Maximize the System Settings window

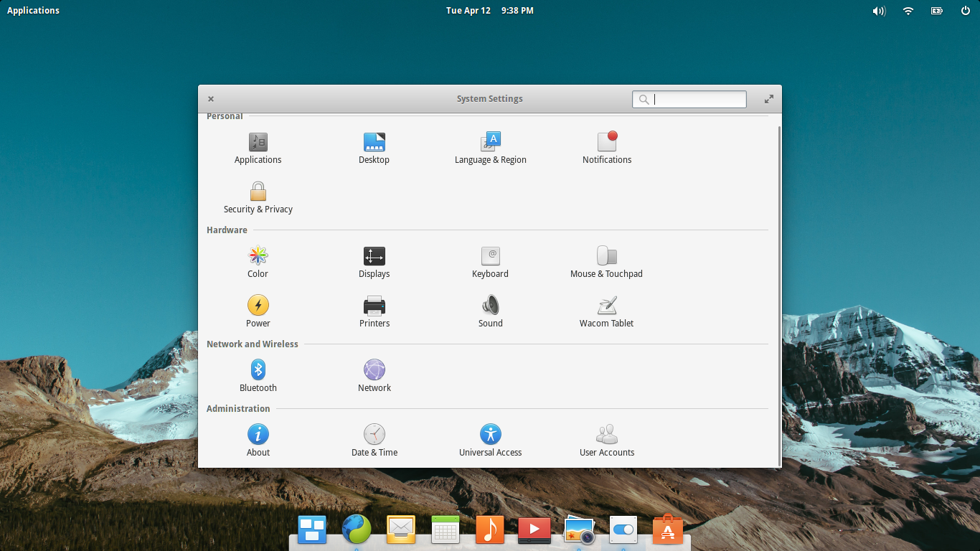[769, 99]
